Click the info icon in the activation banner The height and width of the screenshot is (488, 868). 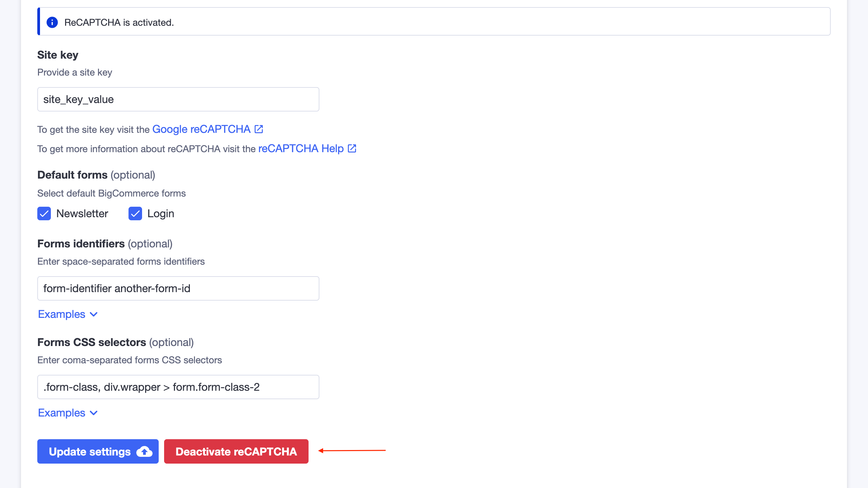pos(53,22)
